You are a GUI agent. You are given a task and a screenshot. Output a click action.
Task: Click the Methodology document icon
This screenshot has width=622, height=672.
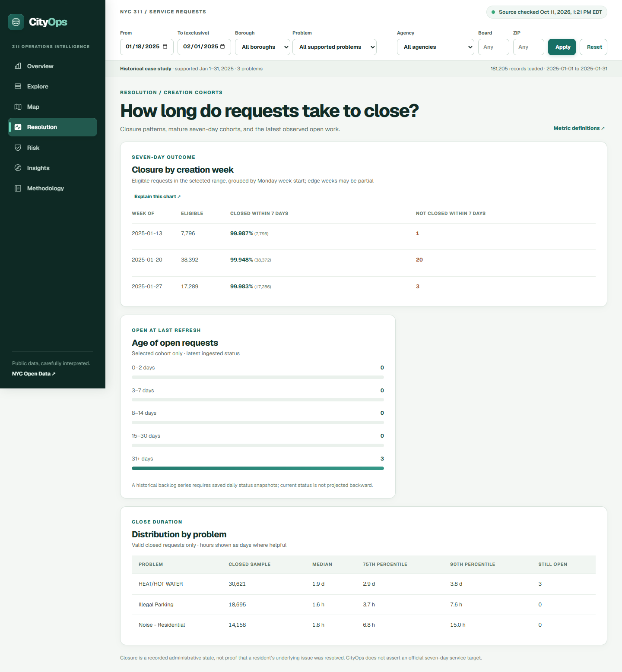click(18, 188)
